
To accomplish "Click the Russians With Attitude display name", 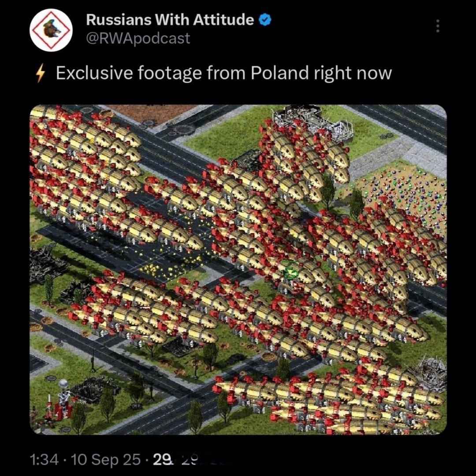I will (x=170, y=20).
